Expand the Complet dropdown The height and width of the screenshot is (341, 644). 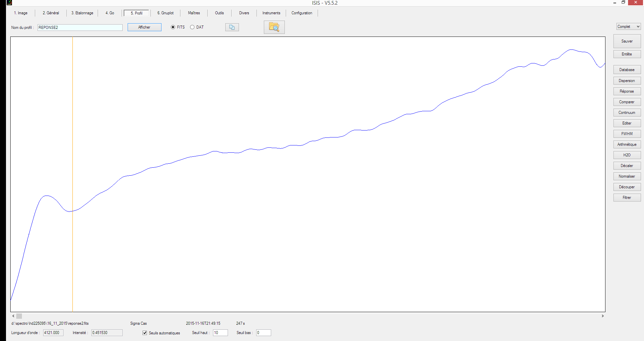click(x=628, y=27)
